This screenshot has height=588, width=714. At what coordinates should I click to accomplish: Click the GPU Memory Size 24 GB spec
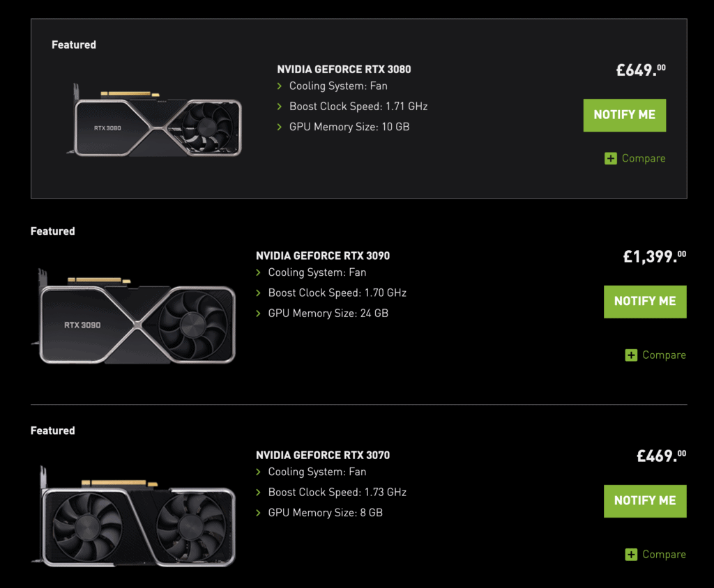[x=328, y=314]
